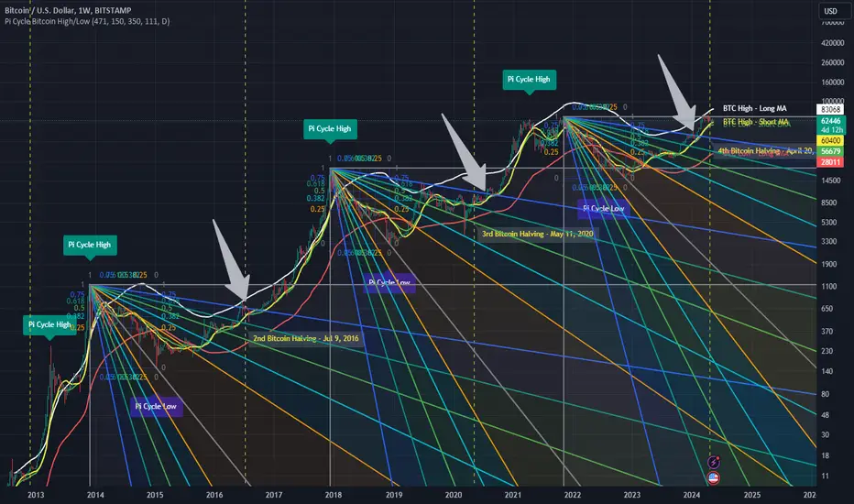This screenshot has height=504, width=854.
Task: Click the BTC High - Long MA label
Action: 754,108
